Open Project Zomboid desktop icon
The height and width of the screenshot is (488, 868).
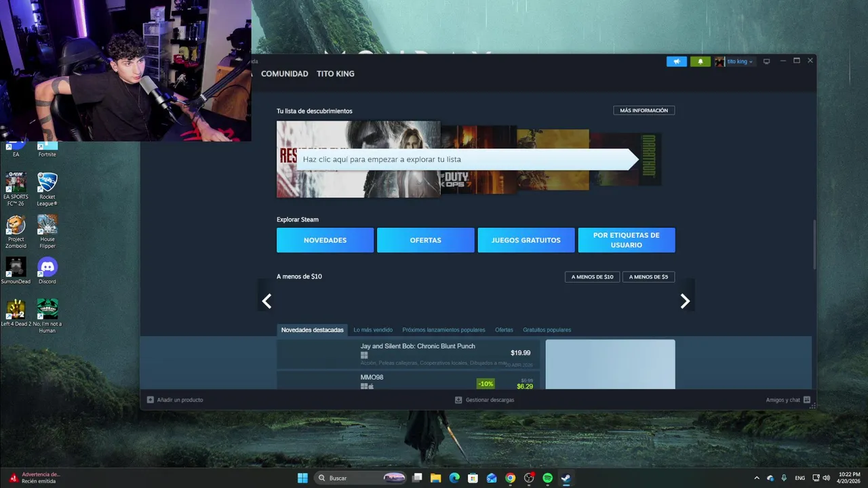(16, 232)
